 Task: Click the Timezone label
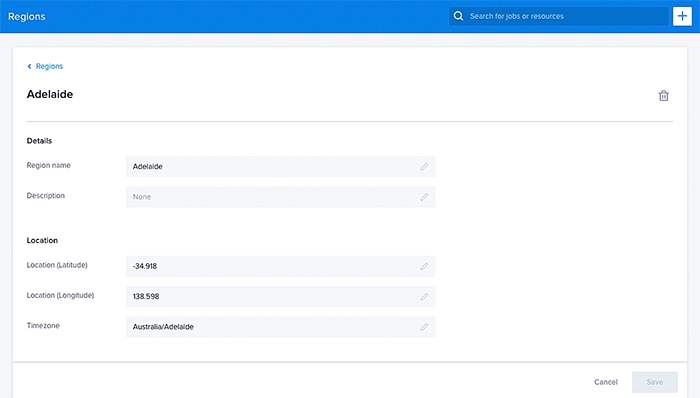[x=43, y=326]
